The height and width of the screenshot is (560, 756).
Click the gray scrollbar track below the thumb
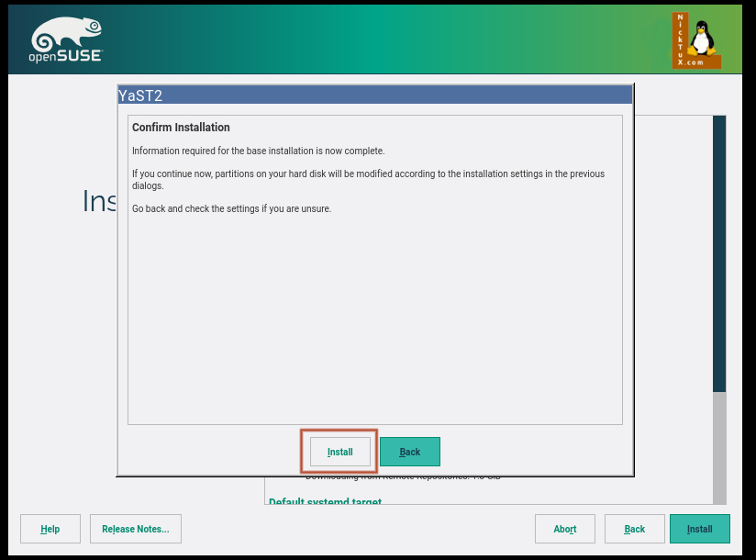(719, 448)
